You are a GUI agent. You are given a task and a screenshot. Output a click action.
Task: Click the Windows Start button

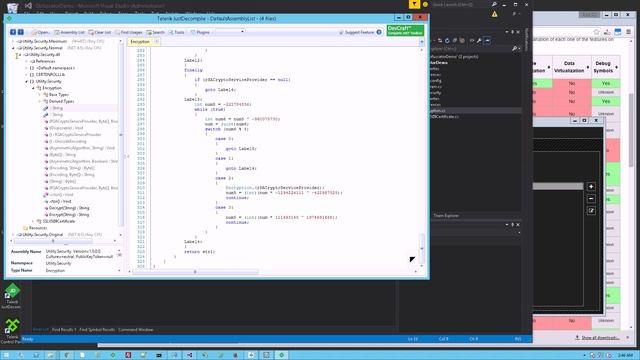(6, 355)
